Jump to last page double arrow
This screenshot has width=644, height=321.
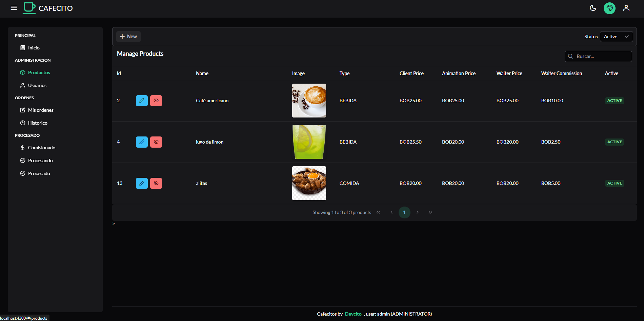(x=430, y=212)
